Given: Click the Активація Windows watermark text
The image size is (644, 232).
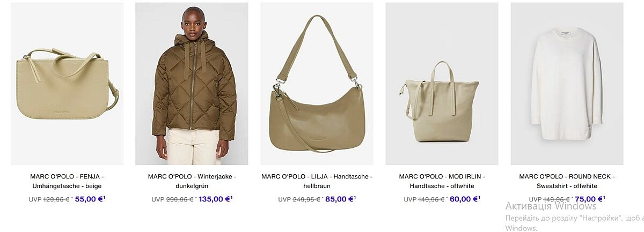Looking at the screenshot, I should [x=551, y=206].
